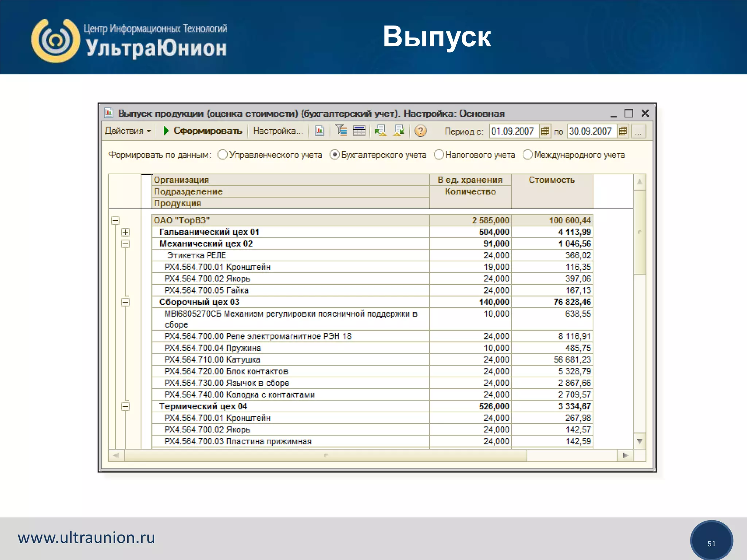Select the Механический цех 02 row
This screenshot has height=560, width=747.
(x=372, y=244)
